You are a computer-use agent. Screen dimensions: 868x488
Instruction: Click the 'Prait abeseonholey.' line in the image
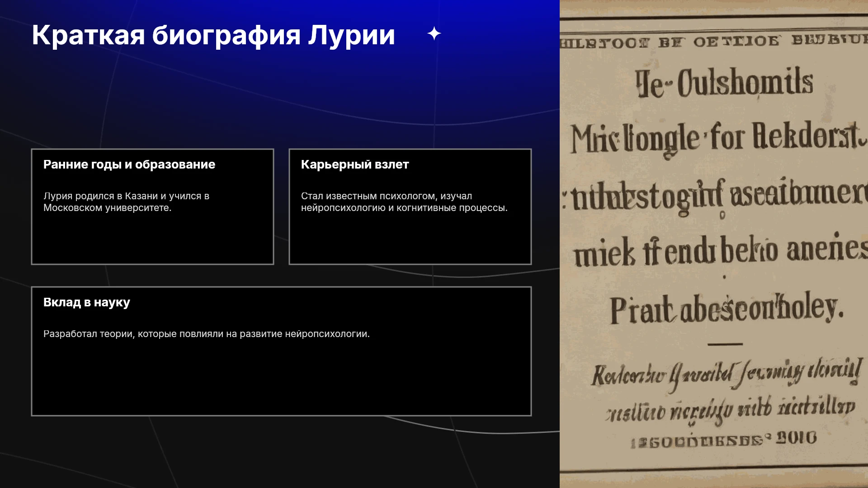coord(727,308)
